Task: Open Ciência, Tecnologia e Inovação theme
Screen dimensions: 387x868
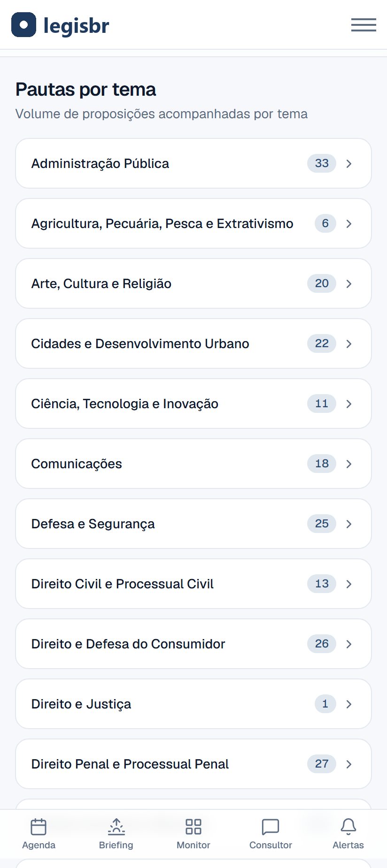Action: (x=193, y=404)
